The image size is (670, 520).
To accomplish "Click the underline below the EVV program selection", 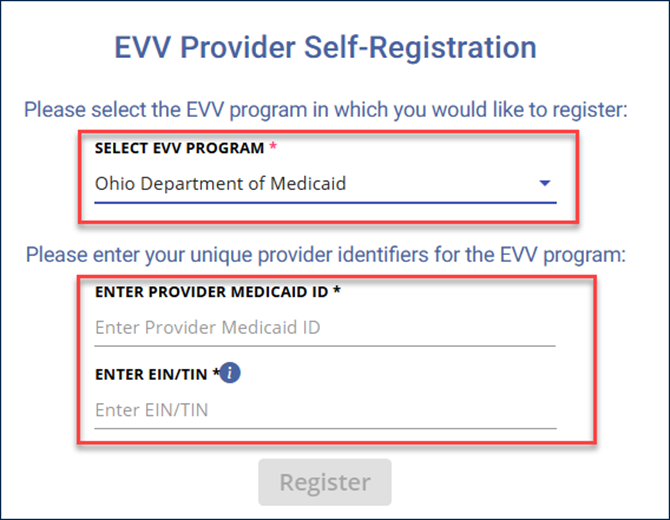I will coord(325,202).
